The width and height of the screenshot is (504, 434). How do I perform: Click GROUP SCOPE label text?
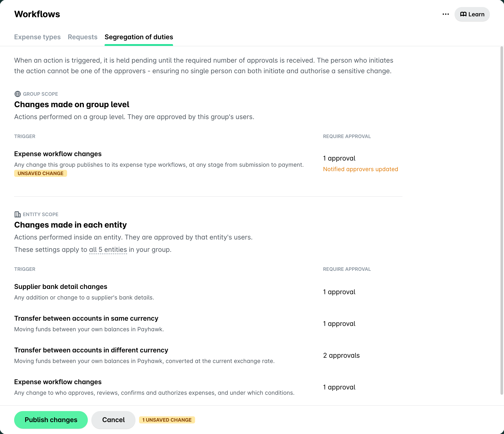pyautogui.click(x=40, y=94)
